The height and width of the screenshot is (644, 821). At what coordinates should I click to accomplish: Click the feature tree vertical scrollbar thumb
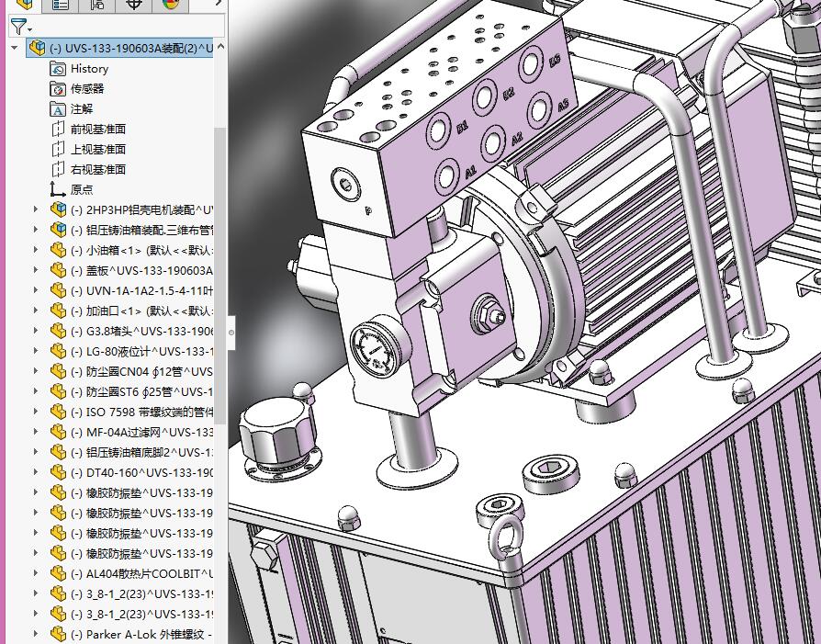click(x=220, y=275)
